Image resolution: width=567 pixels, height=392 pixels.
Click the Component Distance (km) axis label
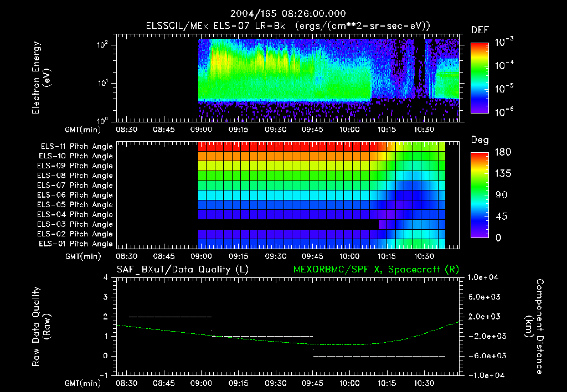tap(534, 327)
